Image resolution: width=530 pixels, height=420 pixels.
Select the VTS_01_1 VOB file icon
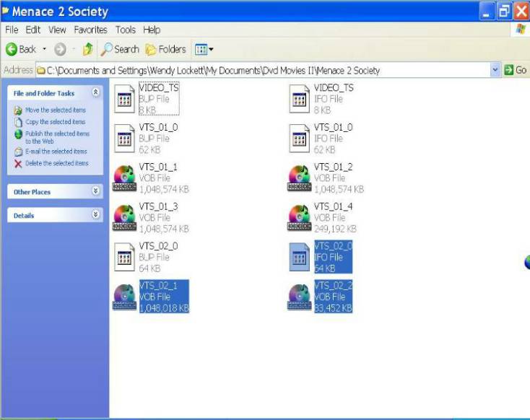pos(124,178)
